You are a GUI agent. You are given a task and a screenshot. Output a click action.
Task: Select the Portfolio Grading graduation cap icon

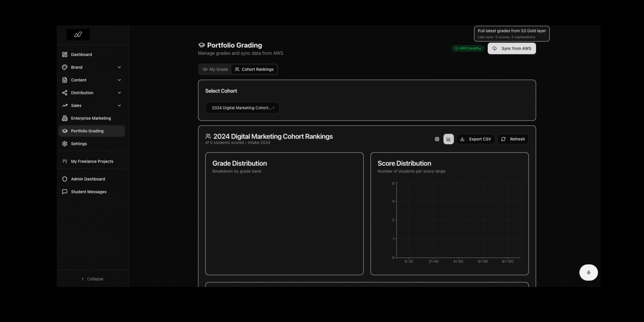pos(65,131)
